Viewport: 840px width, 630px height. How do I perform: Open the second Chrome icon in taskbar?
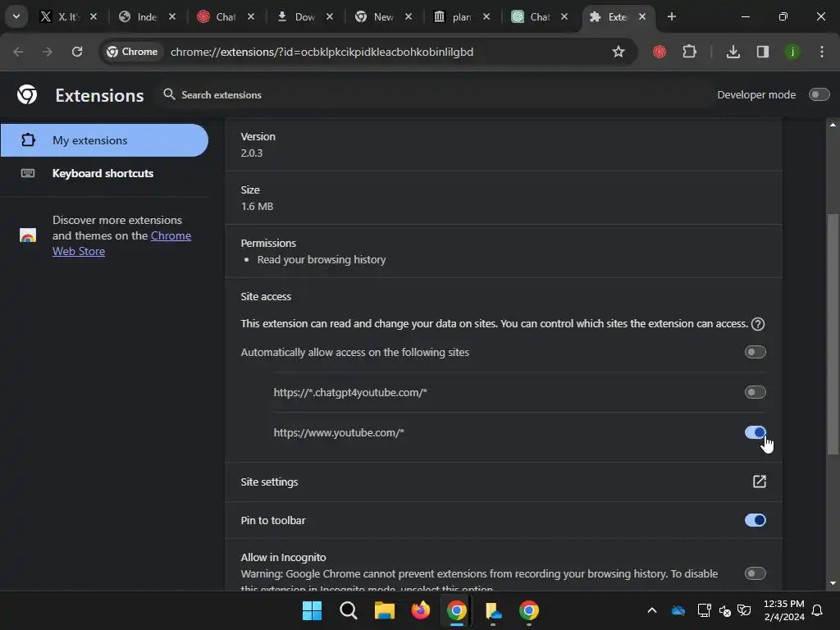click(529, 610)
